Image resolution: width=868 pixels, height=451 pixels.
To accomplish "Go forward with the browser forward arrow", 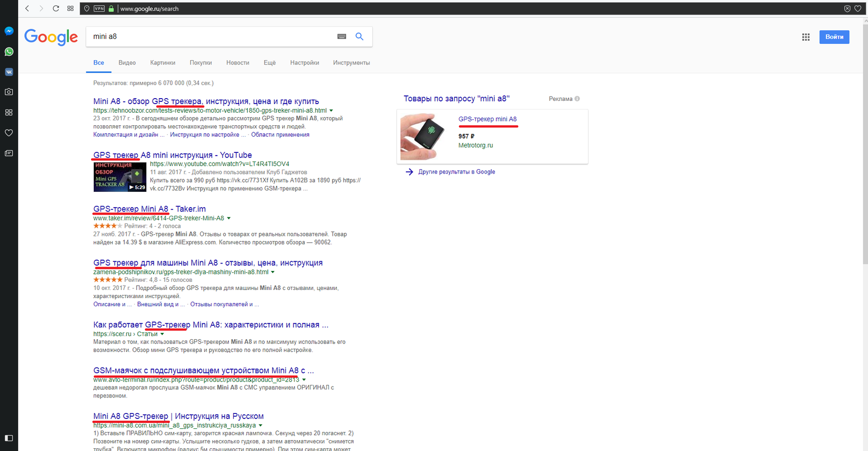I will [41, 9].
